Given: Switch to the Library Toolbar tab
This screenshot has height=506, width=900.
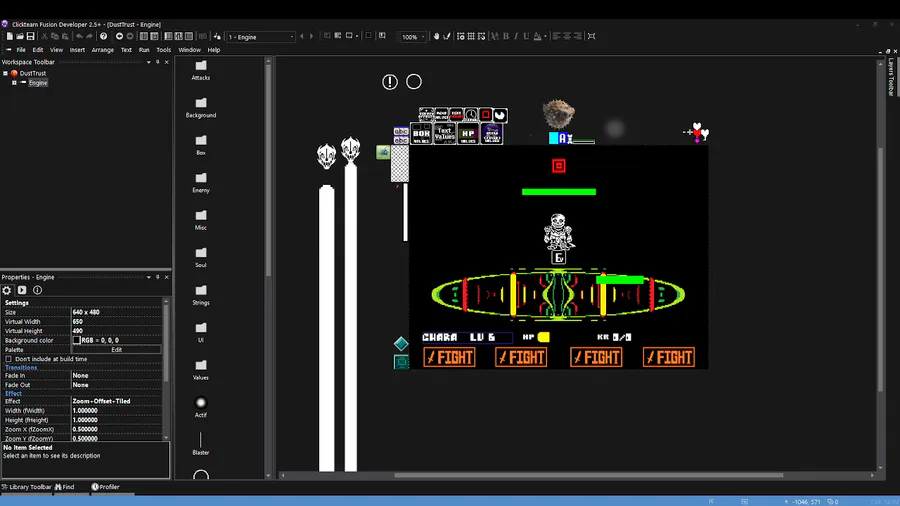Looking at the screenshot, I should pyautogui.click(x=26, y=487).
